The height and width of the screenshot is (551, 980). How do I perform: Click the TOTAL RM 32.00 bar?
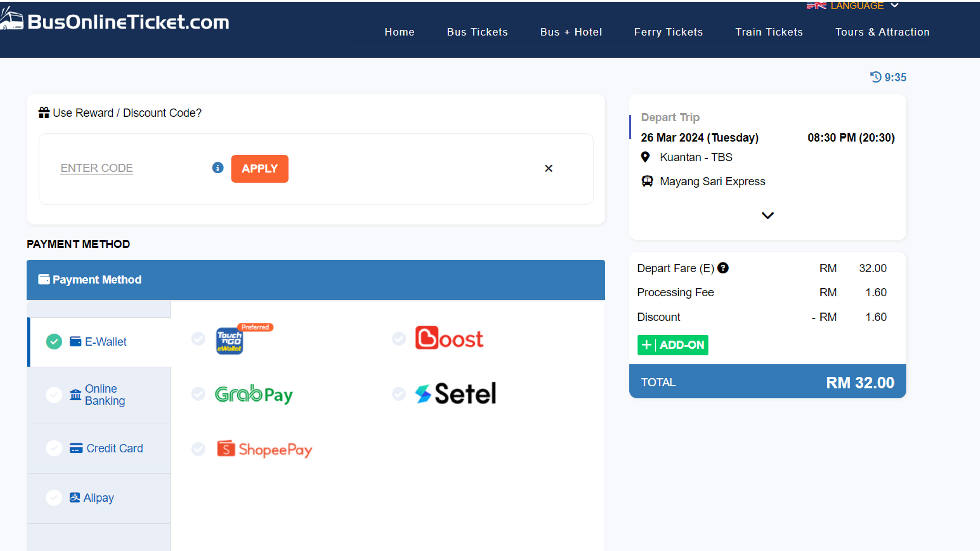[767, 381]
